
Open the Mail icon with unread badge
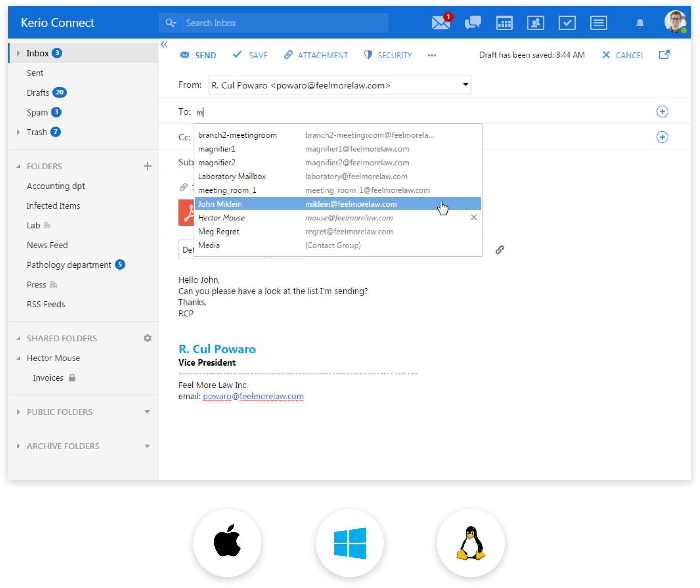441,22
